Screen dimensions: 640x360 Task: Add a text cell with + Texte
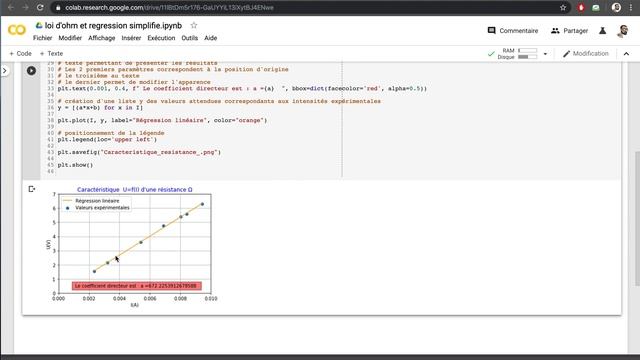[51, 53]
